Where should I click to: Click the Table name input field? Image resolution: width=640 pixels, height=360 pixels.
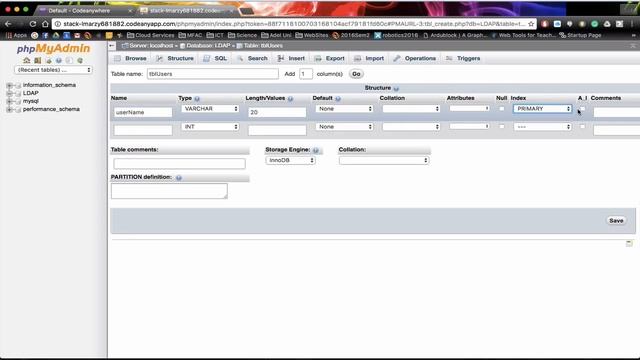tap(213, 74)
